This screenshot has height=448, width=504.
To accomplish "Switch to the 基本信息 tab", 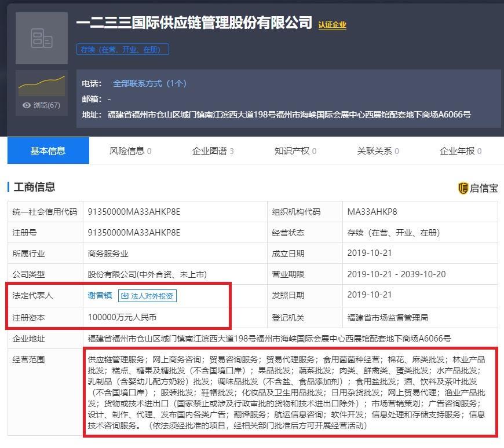I will point(48,150).
